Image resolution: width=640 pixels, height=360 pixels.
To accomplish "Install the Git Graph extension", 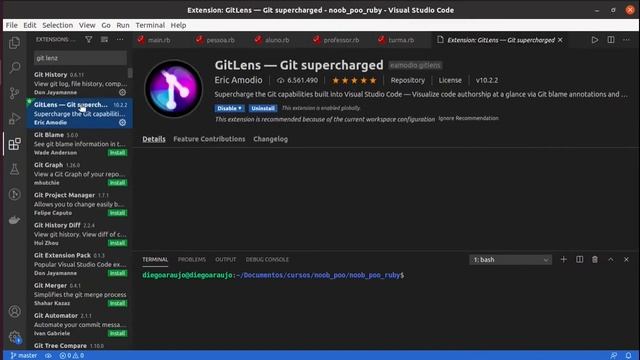I will pos(117,183).
